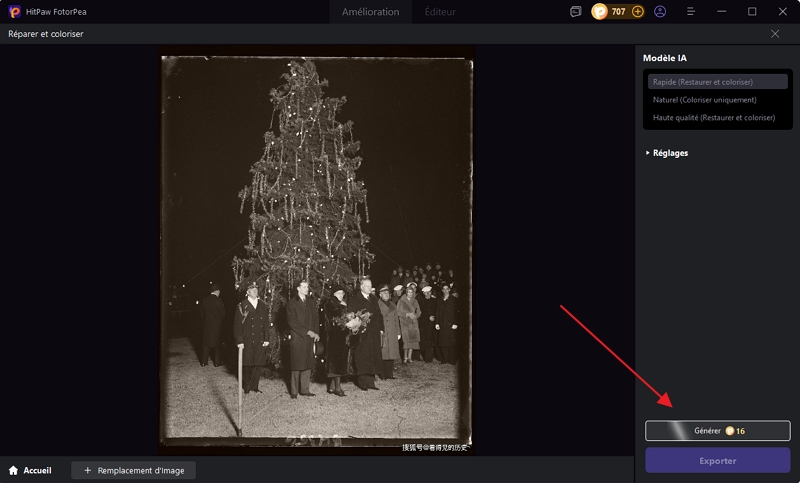800x483 pixels.
Task: Go to Accueil home
Action: coord(31,470)
